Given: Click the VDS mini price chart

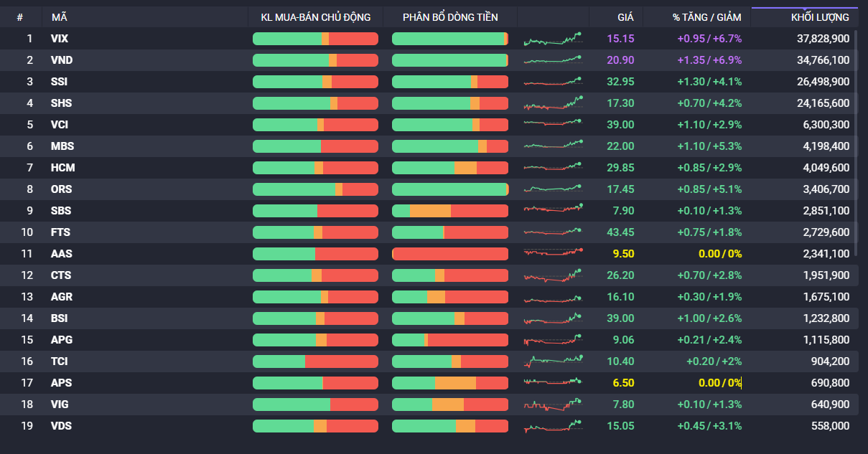Looking at the screenshot, I should tap(553, 426).
